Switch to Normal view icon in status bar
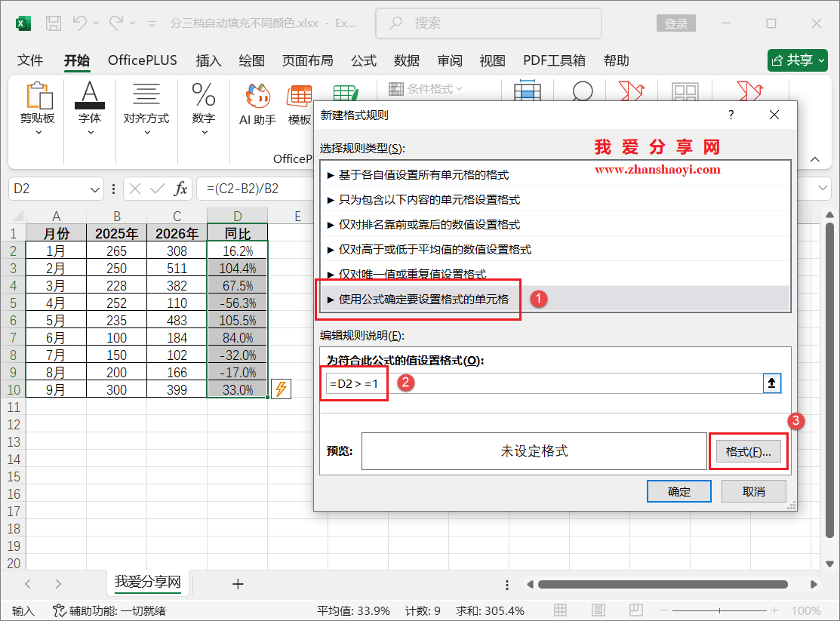The height and width of the screenshot is (621, 840). [560, 610]
